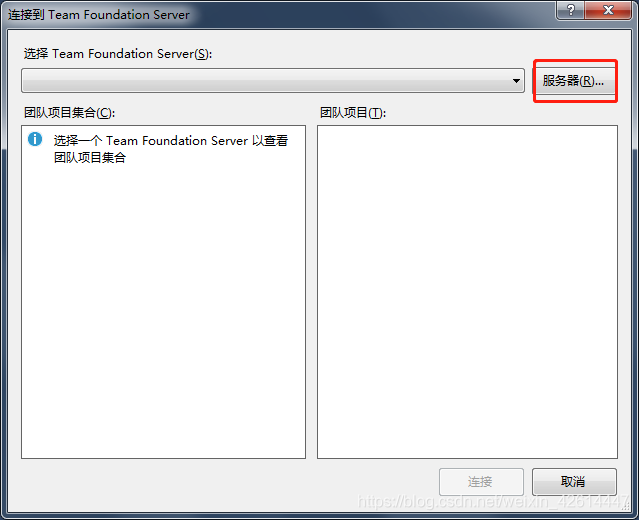The width and height of the screenshot is (639, 520).
Task: Cancel with the 取消 button
Action: pyautogui.click(x=574, y=482)
